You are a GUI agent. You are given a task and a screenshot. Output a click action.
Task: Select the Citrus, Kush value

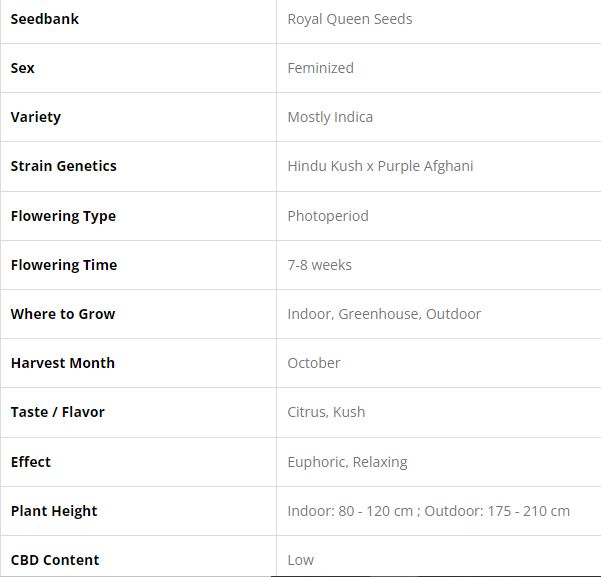point(326,412)
